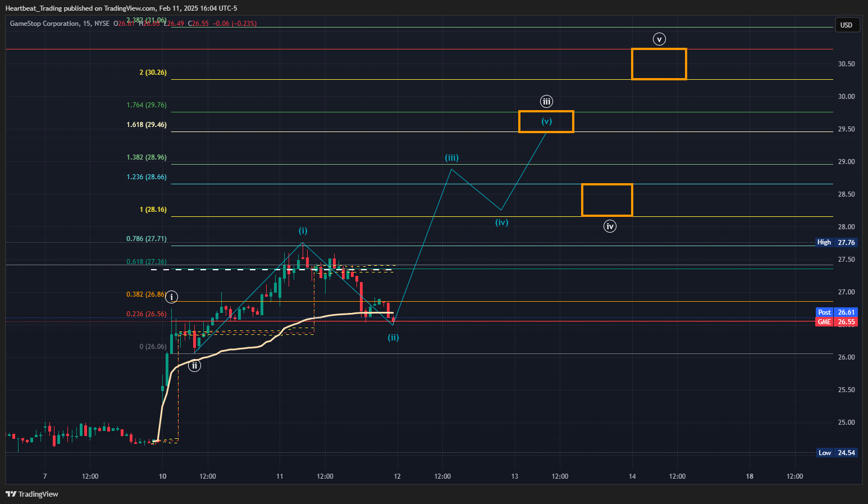
Task: Select the 1.618 (29.46) Fibonacci label
Action: coord(147,125)
